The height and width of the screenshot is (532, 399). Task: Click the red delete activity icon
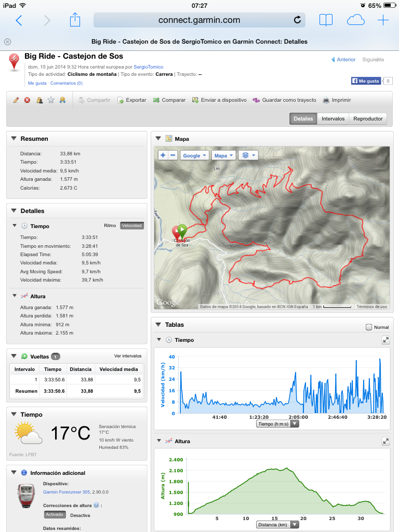pyautogui.click(x=27, y=100)
